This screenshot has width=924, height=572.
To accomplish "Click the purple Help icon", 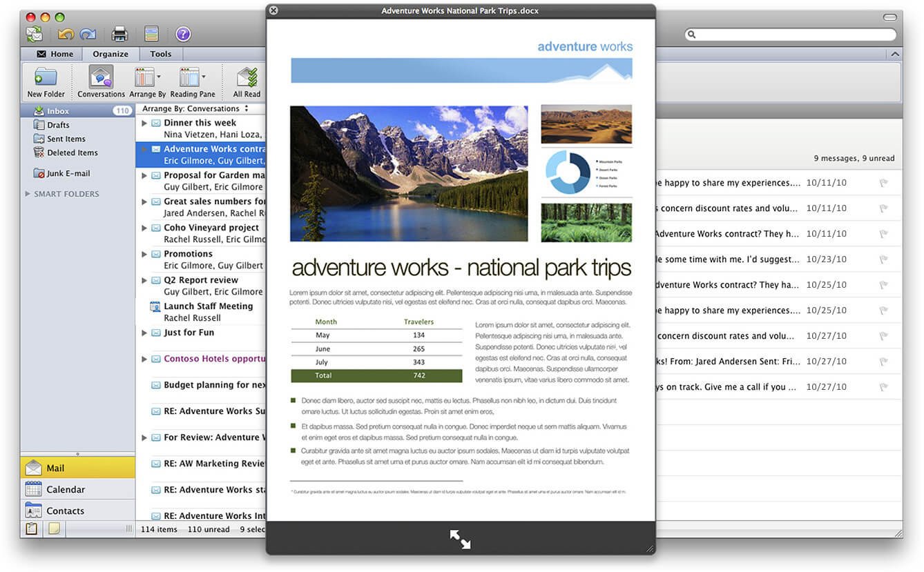I will click(x=182, y=33).
